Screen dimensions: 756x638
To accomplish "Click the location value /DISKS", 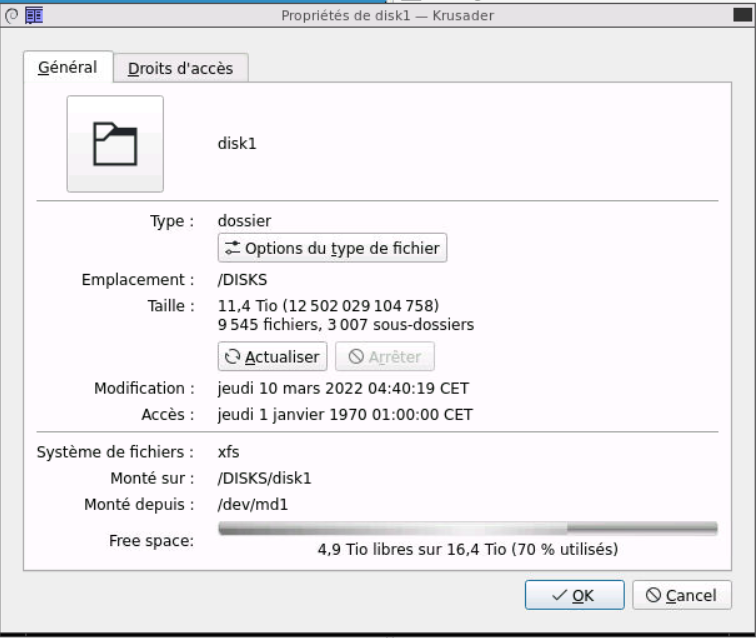I will pos(243,280).
